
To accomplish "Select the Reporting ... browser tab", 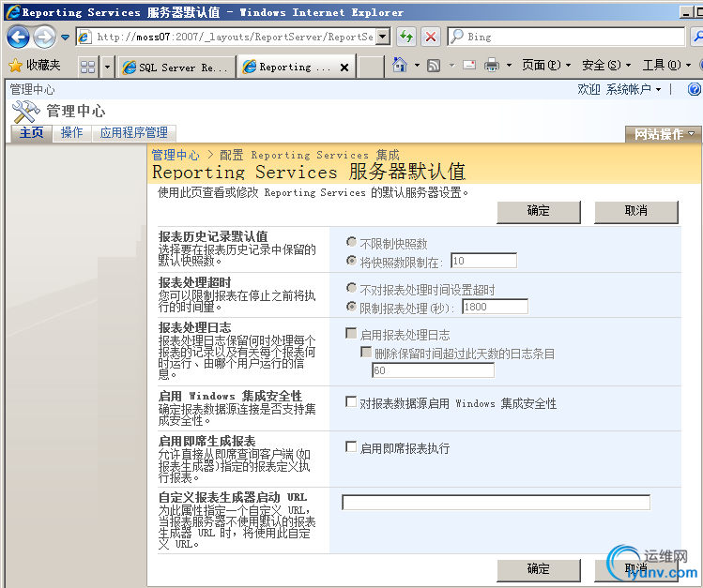I will pos(287,68).
